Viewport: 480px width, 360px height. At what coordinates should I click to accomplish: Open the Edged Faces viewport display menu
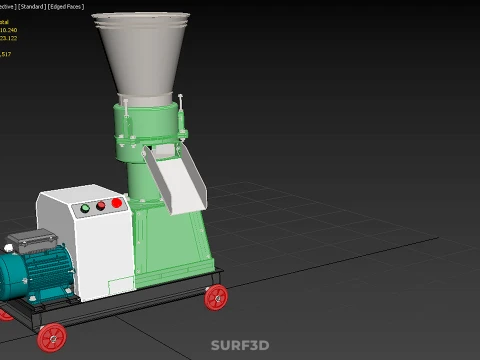pyautogui.click(x=66, y=7)
